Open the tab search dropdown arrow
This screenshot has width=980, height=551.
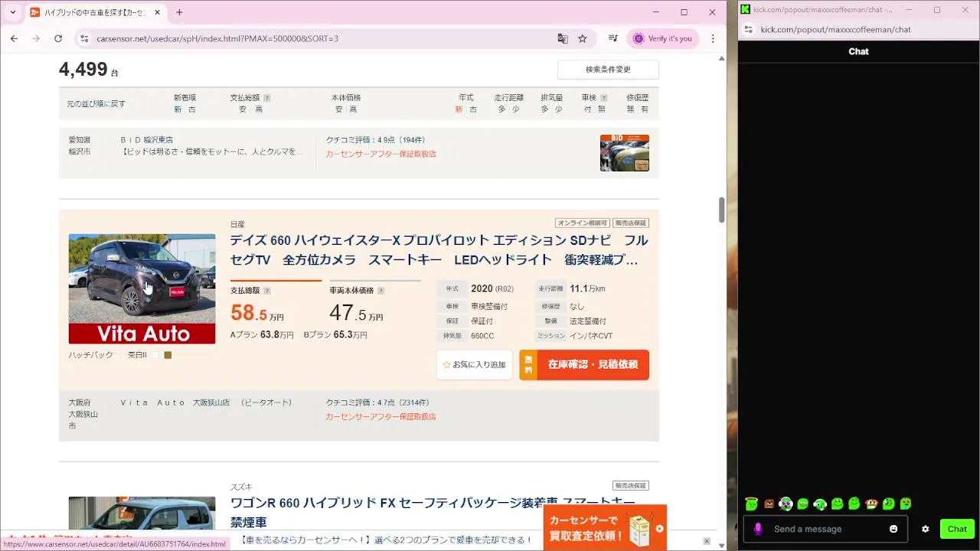(x=12, y=12)
